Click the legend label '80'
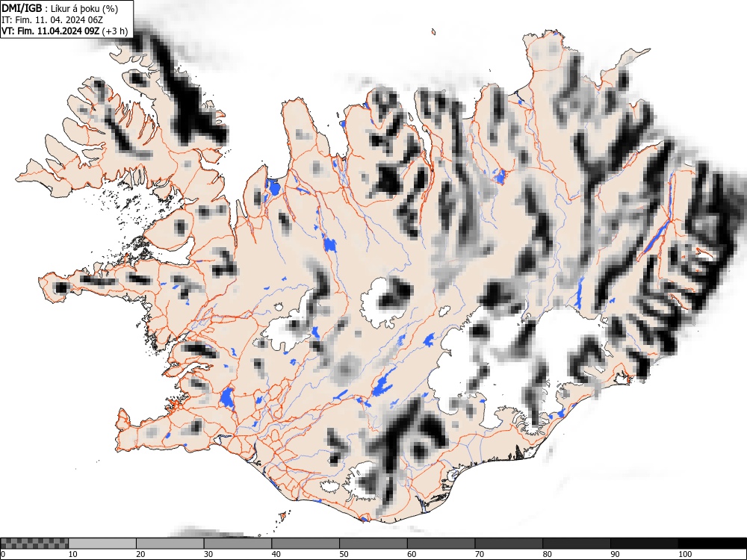The width and height of the screenshot is (747, 560). click(548, 554)
